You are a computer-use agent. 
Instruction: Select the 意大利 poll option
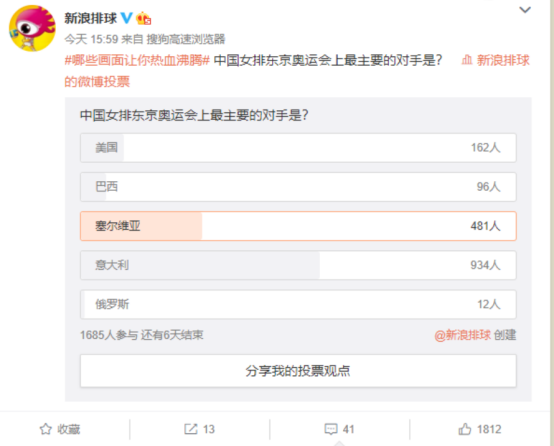(298, 265)
